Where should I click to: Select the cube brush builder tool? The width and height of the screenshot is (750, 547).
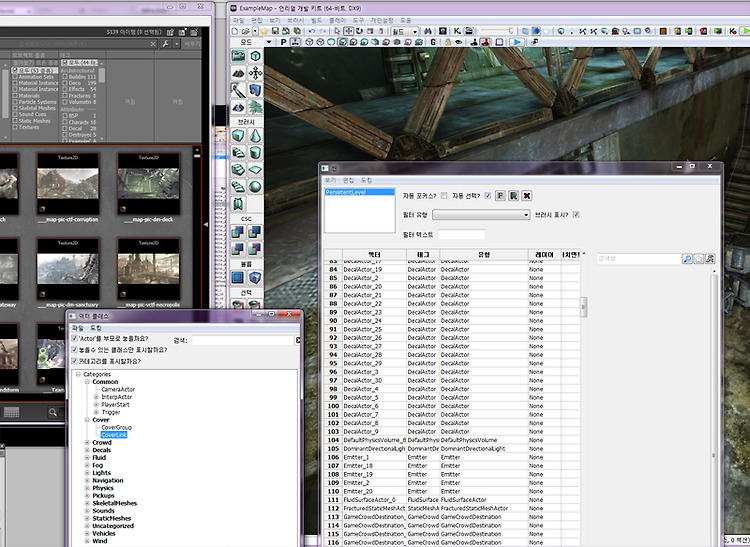pyautogui.click(x=238, y=136)
